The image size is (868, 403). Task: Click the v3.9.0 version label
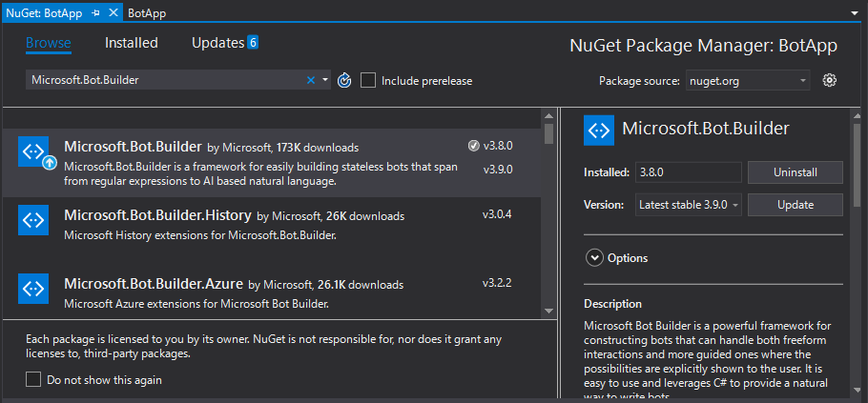point(498,170)
